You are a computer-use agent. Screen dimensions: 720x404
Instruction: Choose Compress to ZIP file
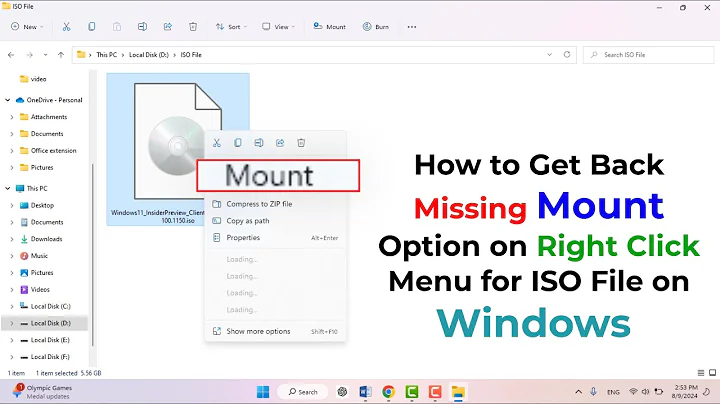click(x=276, y=204)
